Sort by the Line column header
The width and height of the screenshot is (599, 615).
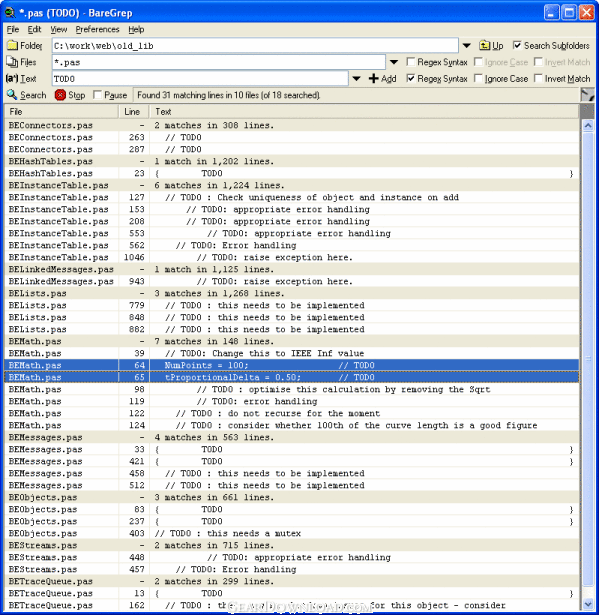[134, 112]
